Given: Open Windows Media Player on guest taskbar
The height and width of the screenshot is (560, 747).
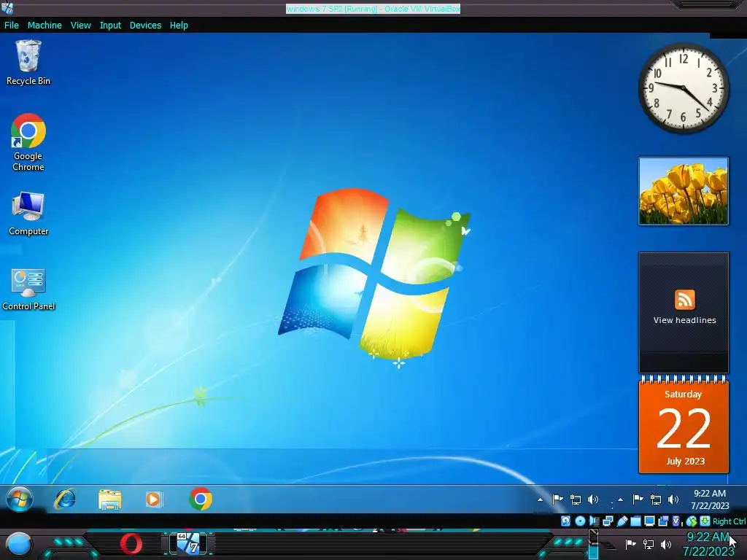Looking at the screenshot, I should pyautogui.click(x=153, y=499).
